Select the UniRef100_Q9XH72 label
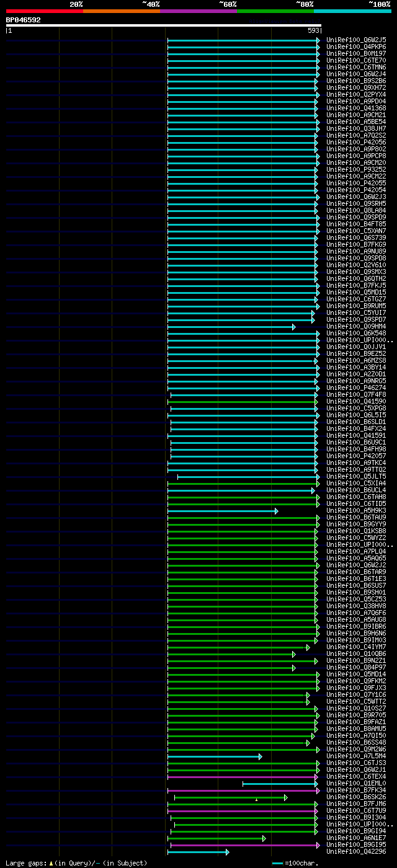Viewport: 397px width, 868px height. coord(356,87)
